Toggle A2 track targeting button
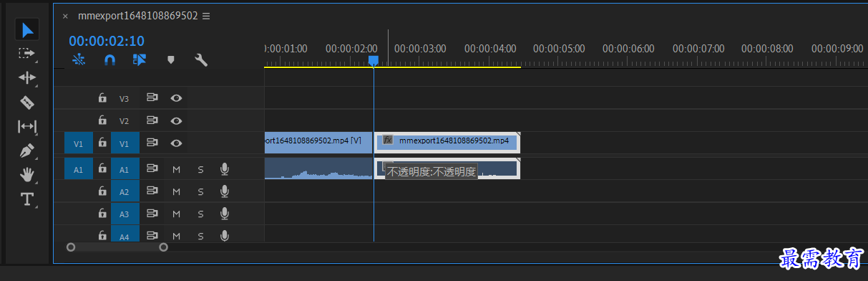This screenshot has width=868, height=281. click(x=125, y=191)
